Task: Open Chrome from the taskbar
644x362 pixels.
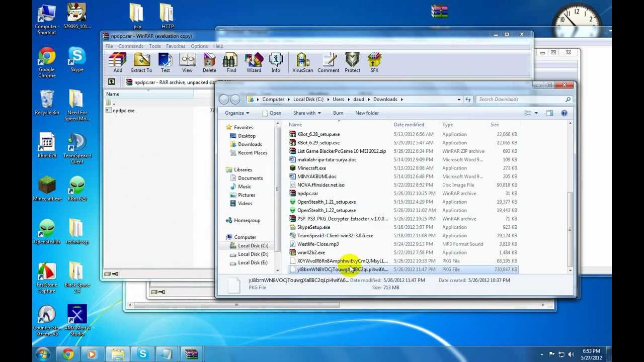Action: tap(68, 354)
